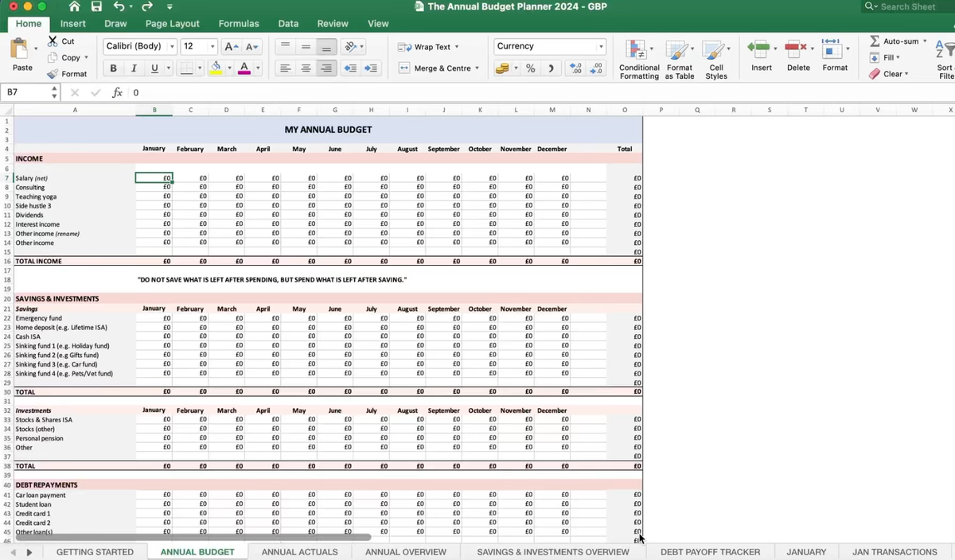The image size is (955, 560).
Task: Open the Page Layout ribbon tab
Action: click(x=173, y=24)
